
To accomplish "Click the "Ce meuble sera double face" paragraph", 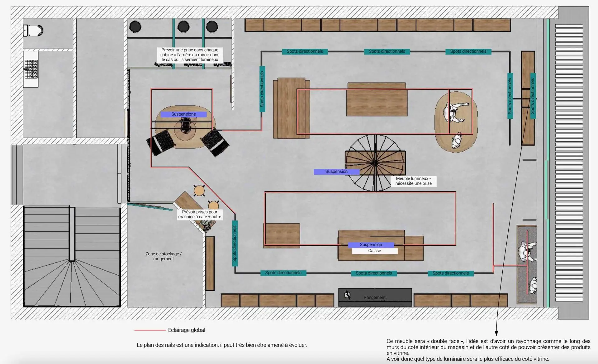I will [488, 350].
